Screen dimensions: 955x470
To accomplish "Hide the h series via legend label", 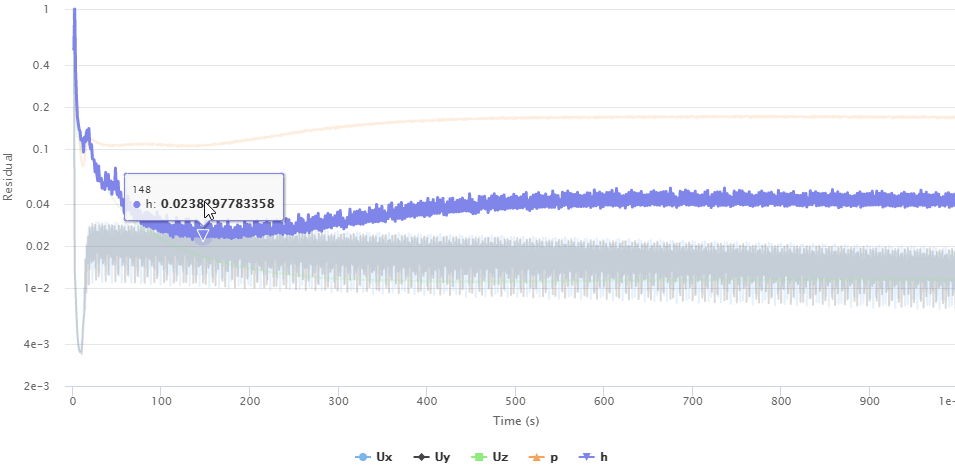I will (604, 457).
